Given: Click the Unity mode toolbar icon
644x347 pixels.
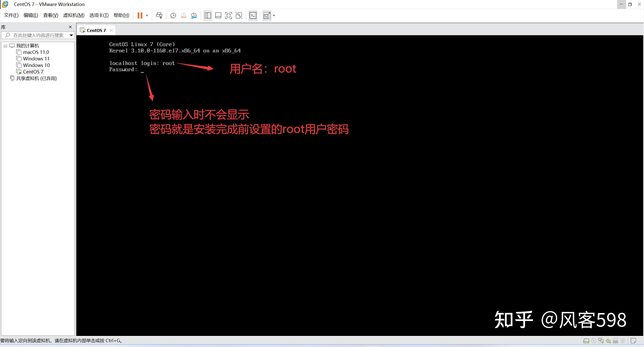Looking at the screenshot, I should pos(239,16).
